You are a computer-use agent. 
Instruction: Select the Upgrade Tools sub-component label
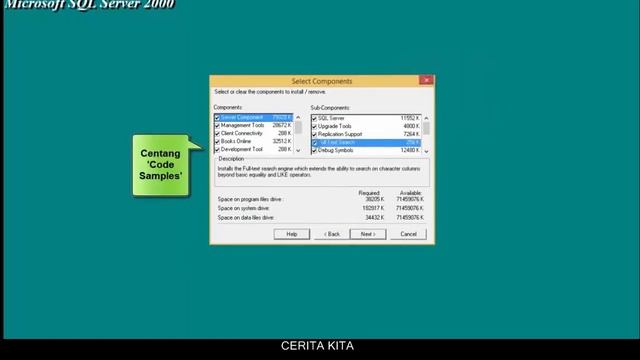tap(335, 126)
